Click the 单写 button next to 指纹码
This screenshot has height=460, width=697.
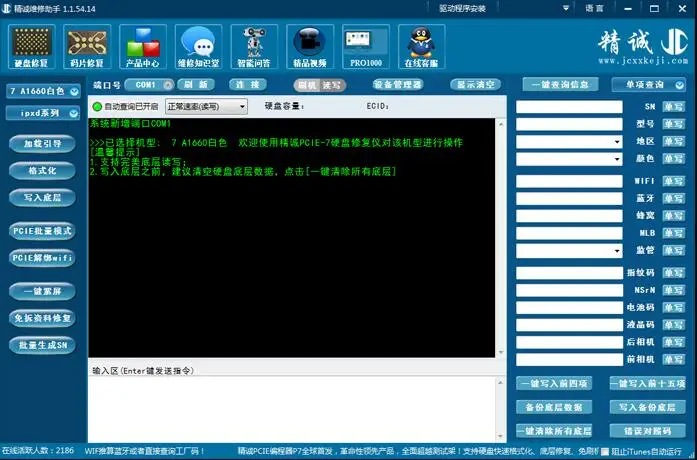pyautogui.click(x=674, y=273)
